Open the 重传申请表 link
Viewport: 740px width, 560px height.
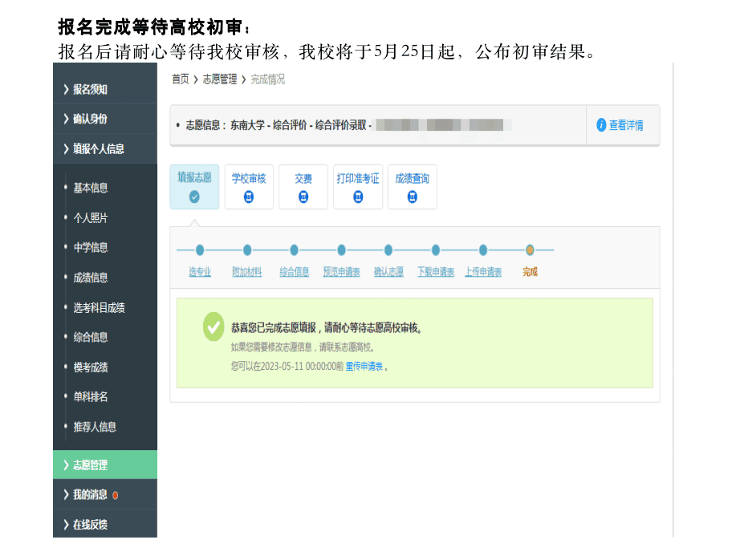364,366
